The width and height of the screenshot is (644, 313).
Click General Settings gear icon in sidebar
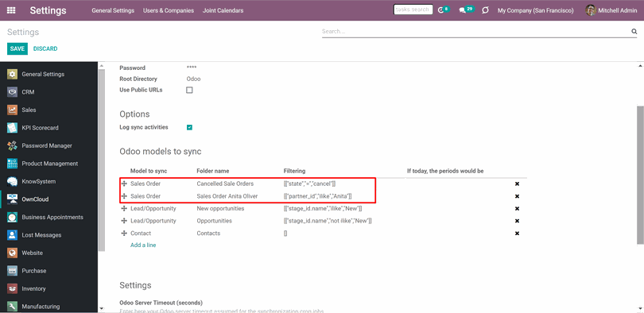point(12,74)
